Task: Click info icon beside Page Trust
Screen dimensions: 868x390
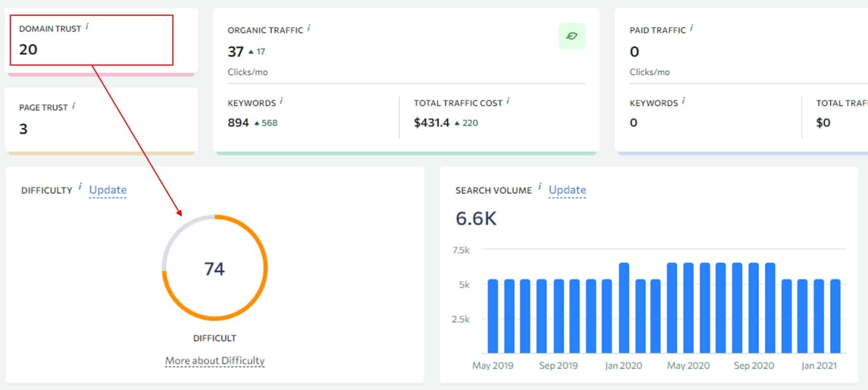Action: [73, 106]
